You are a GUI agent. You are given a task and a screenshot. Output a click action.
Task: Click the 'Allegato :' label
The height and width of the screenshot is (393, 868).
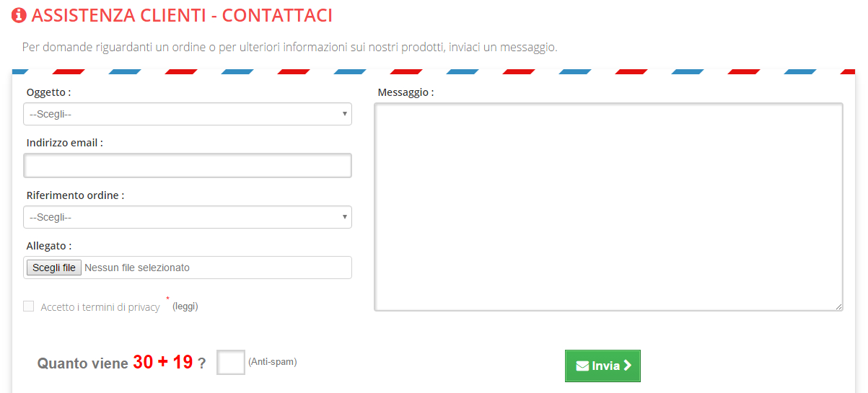48,246
